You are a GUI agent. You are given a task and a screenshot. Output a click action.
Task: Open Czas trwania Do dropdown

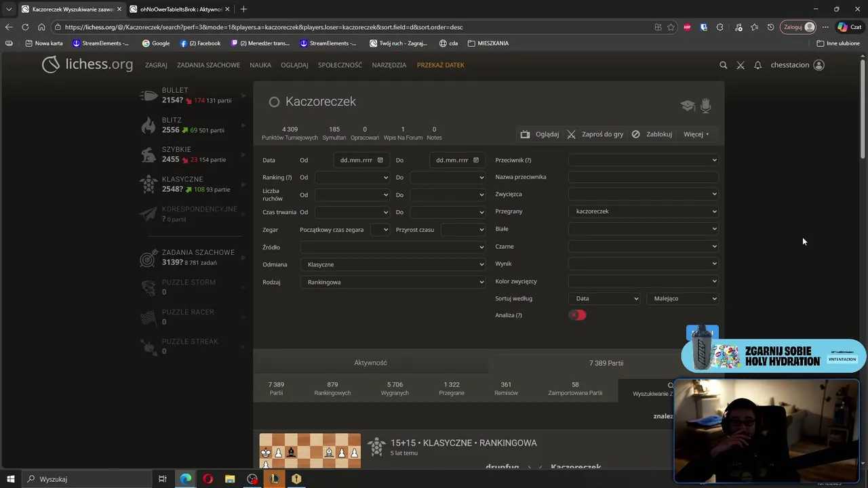[448, 212]
